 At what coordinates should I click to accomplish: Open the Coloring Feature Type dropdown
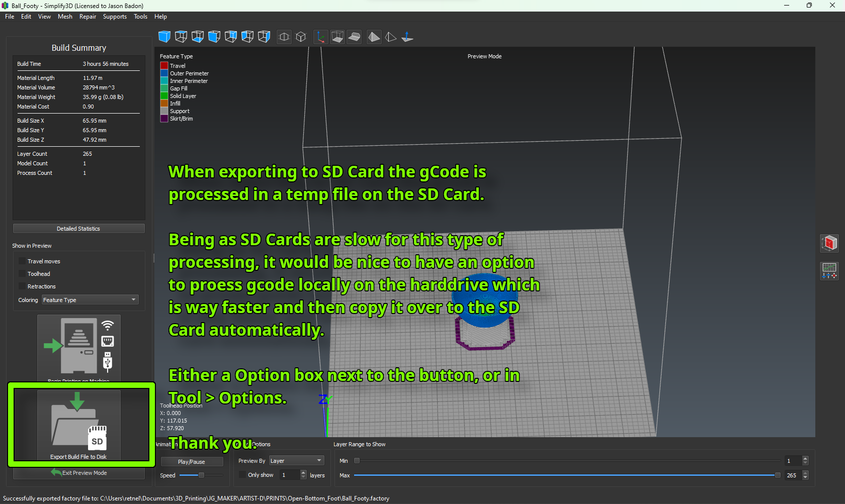click(x=90, y=300)
